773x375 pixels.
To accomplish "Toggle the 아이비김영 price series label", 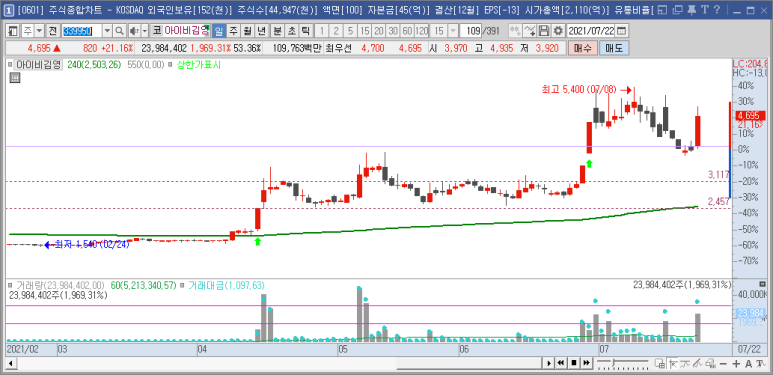I will (38, 65).
